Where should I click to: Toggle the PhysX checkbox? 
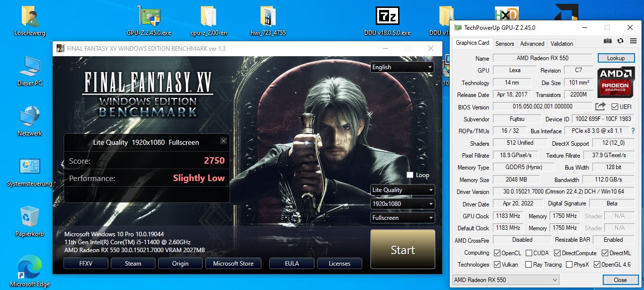(569, 265)
